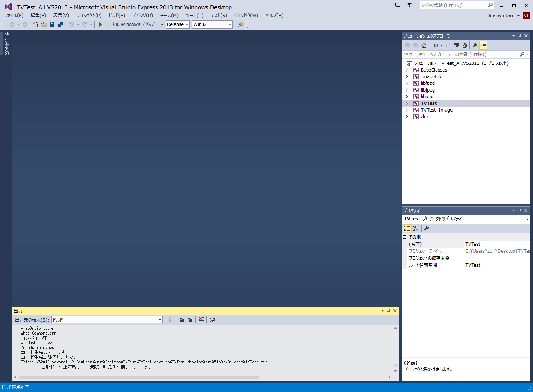
Task: Click the wrench Properties icon in Solution Explorer
Action: (x=475, y=45)
